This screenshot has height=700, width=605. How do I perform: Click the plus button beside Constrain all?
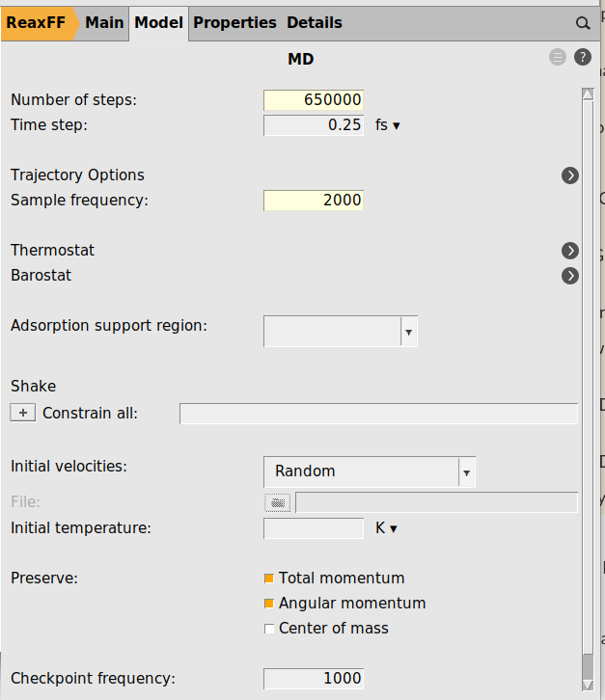[22, 413]
